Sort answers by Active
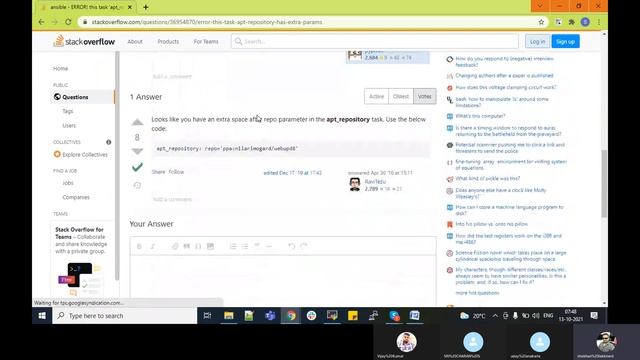This screenshot has width=640, height=360. point(376,96)
